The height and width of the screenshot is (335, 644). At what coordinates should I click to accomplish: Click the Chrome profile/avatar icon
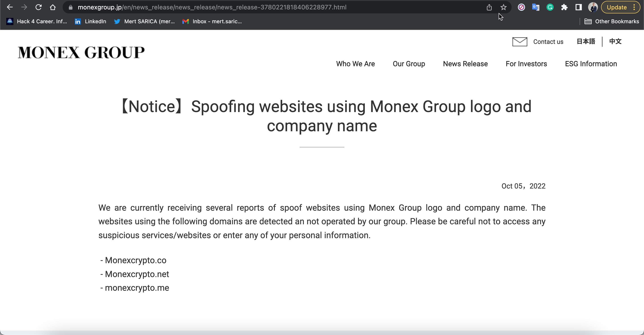(x=594, y=7)
